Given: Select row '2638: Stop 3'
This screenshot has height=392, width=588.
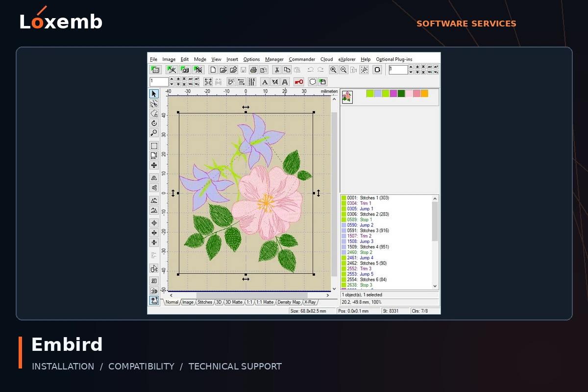Looking at the screenshot, I should [x=386, y=285].
